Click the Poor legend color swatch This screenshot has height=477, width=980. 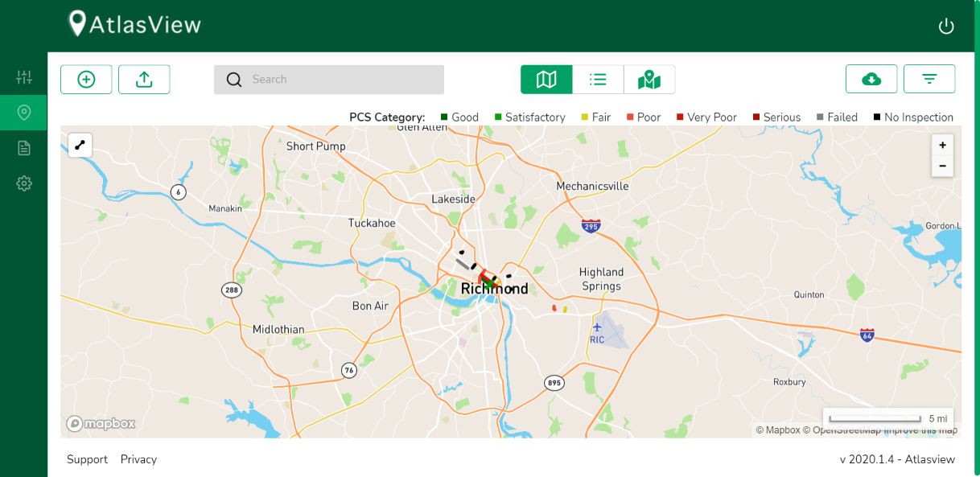tap(630, 117)
